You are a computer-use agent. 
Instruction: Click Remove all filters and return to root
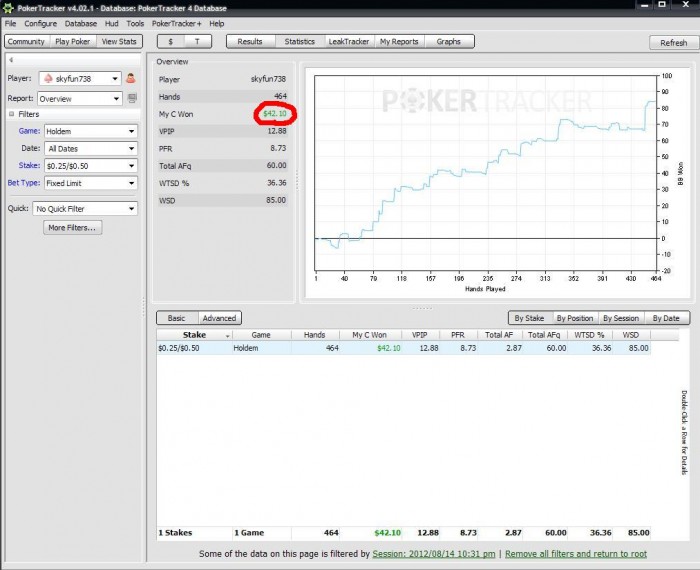[576, 554]
